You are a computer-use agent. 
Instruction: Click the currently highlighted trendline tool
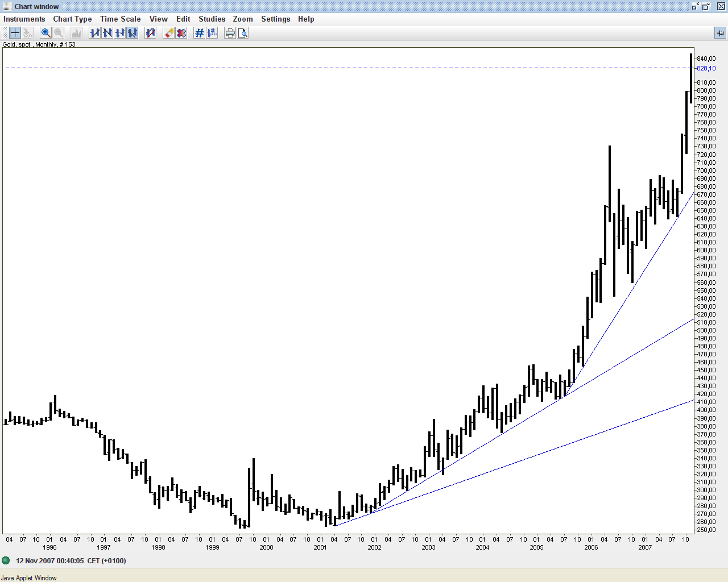click(x=133, y=33)
